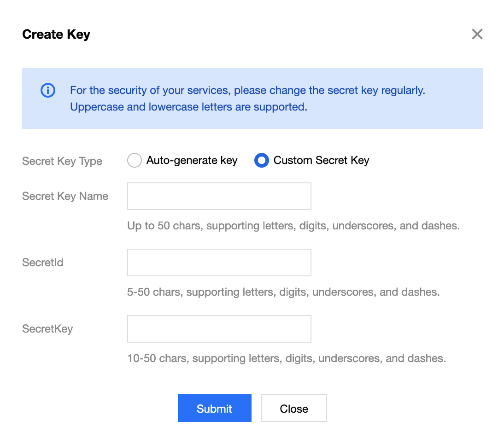
Task: Click the 'SecretKey' field label
Action: pos(47,329)
